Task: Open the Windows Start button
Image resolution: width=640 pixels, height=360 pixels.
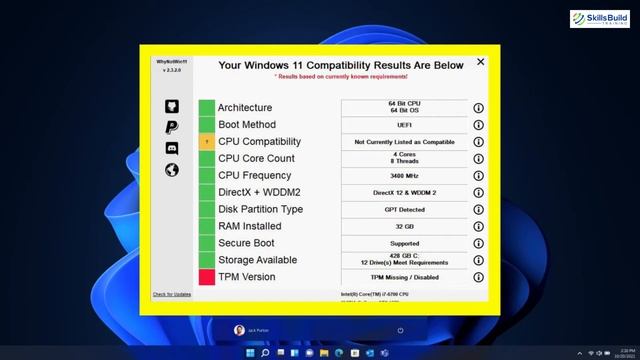Action: (250, 353)
